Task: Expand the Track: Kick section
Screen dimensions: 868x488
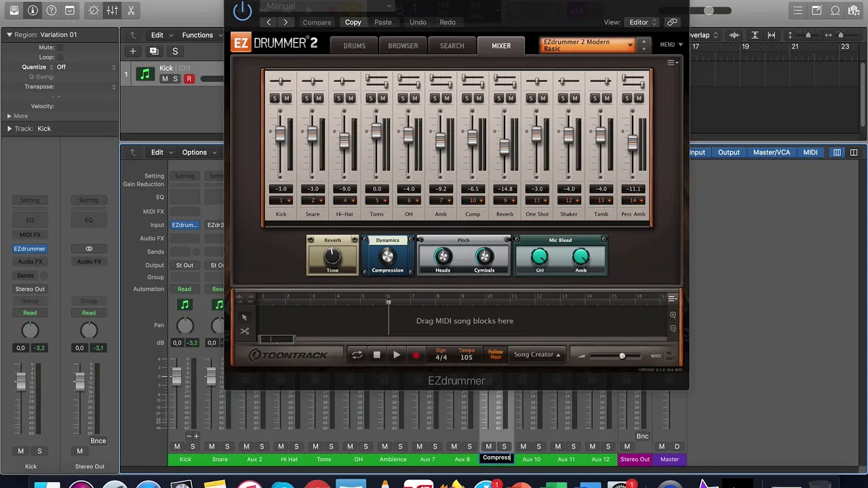Action: (9, 129)
